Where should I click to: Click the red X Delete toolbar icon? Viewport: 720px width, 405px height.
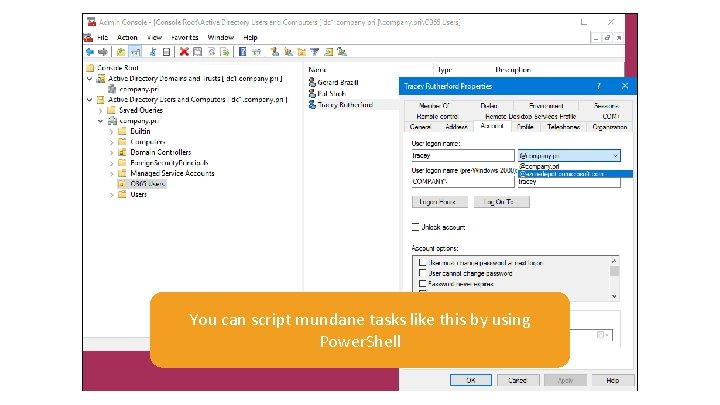184,52
